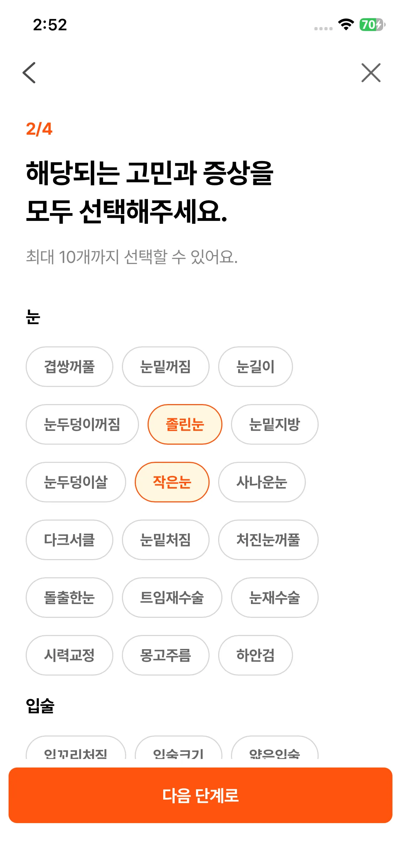Select the 돌출한눈 chip
This screenshot has height=868, width=401.
(x=69, y=598)
